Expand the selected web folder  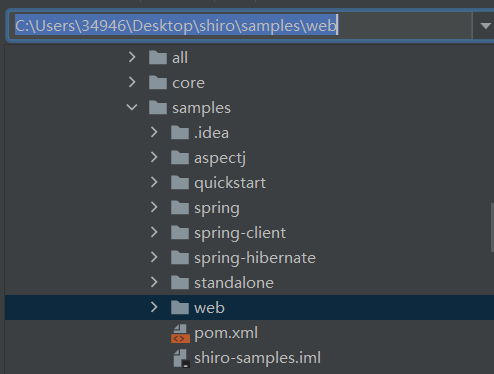(x=154, y=307)
